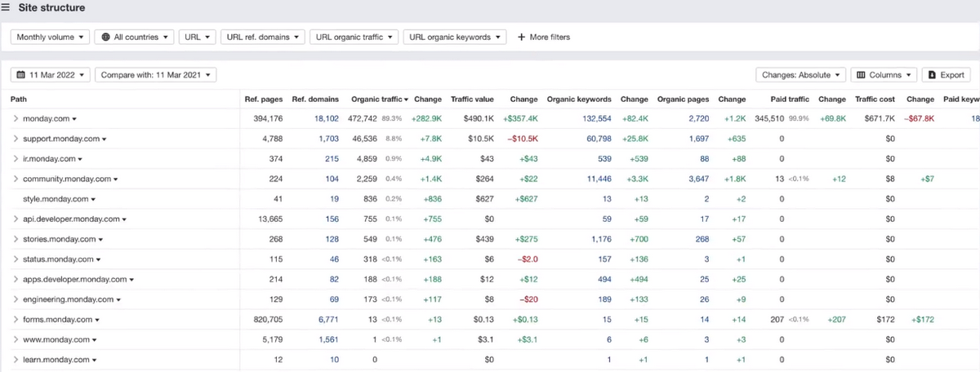Click the $490.1K traffic value cell

(479, 119)
